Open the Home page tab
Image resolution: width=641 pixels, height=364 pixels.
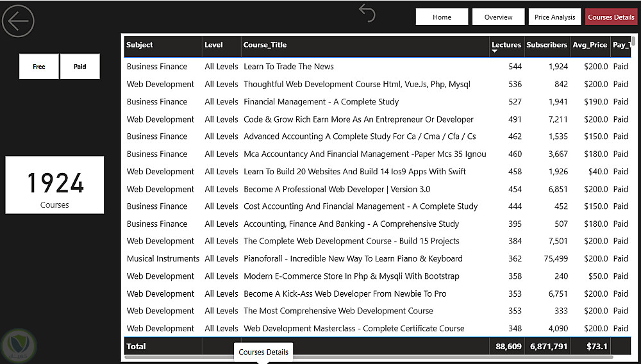[442, 17]
